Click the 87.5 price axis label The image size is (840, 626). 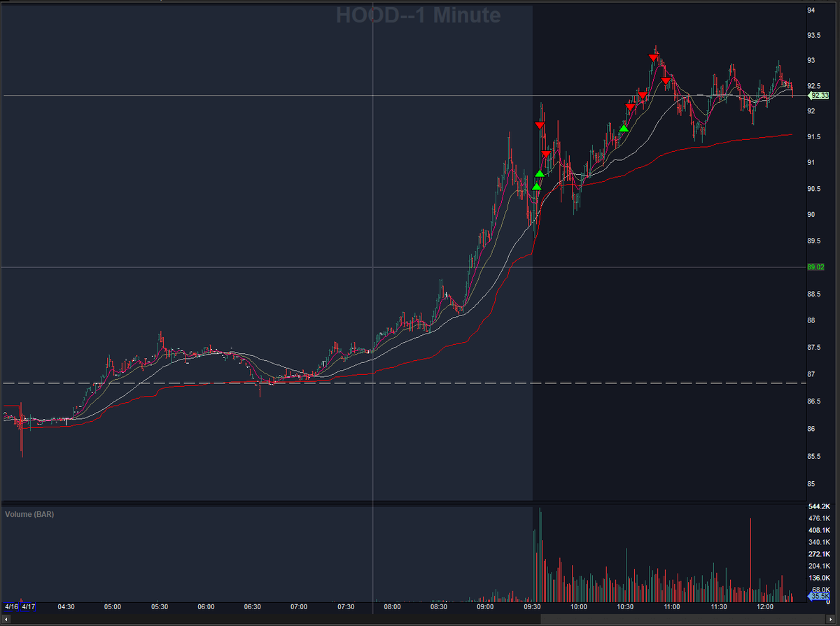click(814, 348)
